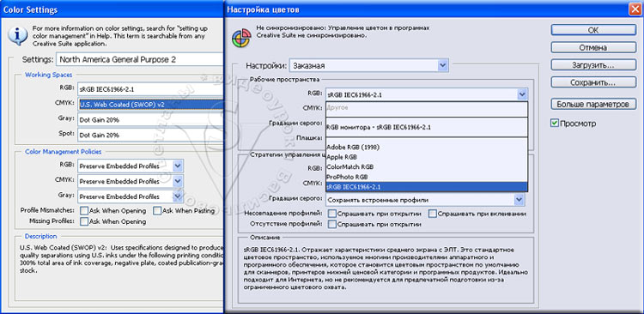The width and height of the screenshot is (644, 314).
Task: Click OK button in the Russian dialog
Action: [x=593, y=30]
